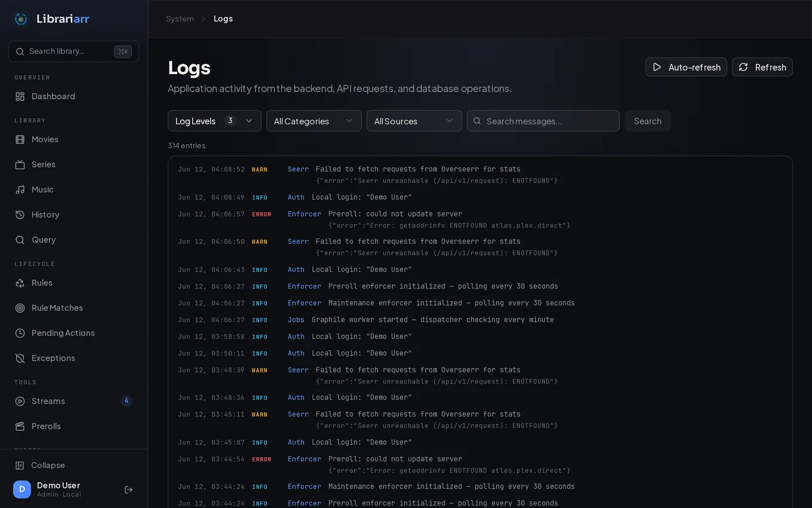The image size is (812, 508).
Task: Click the Streams count badge showing 4
Action: [127, 401]
